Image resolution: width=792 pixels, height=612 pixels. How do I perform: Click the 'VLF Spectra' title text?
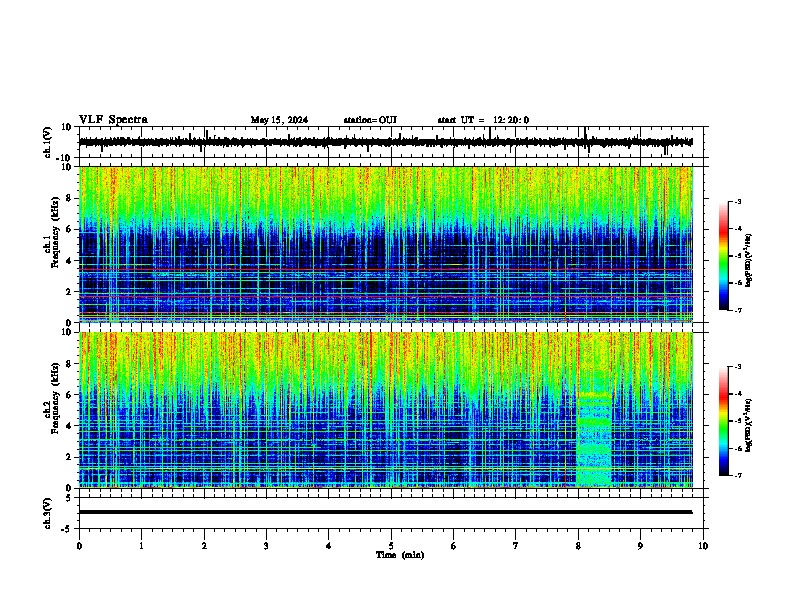tap(113, 120)
